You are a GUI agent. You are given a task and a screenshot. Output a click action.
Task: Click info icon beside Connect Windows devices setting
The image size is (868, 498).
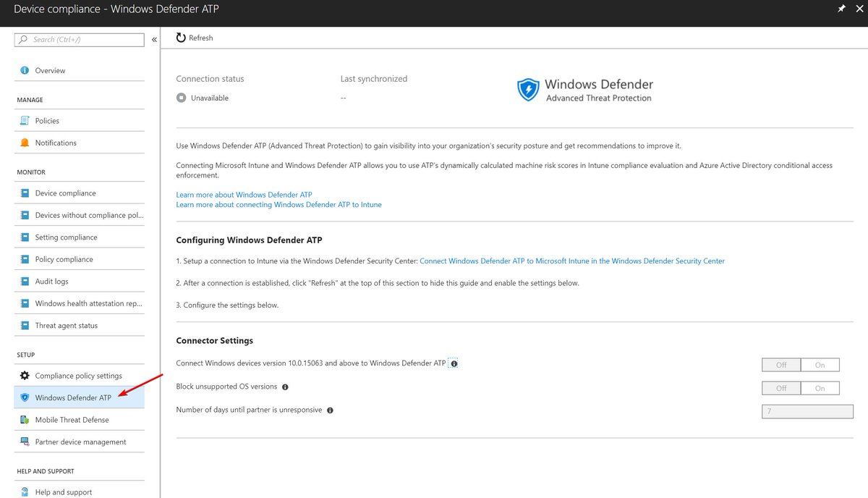click(x=454, y=363)
